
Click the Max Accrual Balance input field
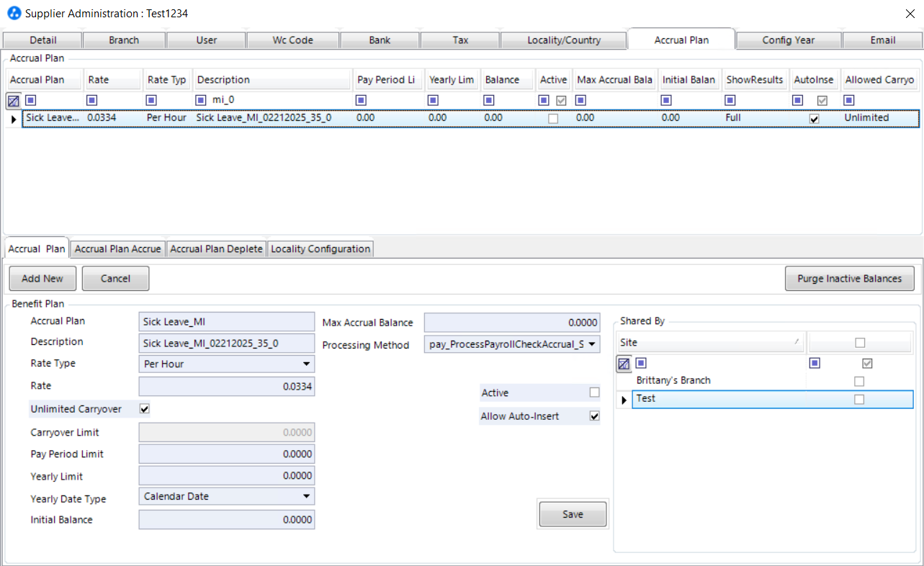click(x=512, y=323)
